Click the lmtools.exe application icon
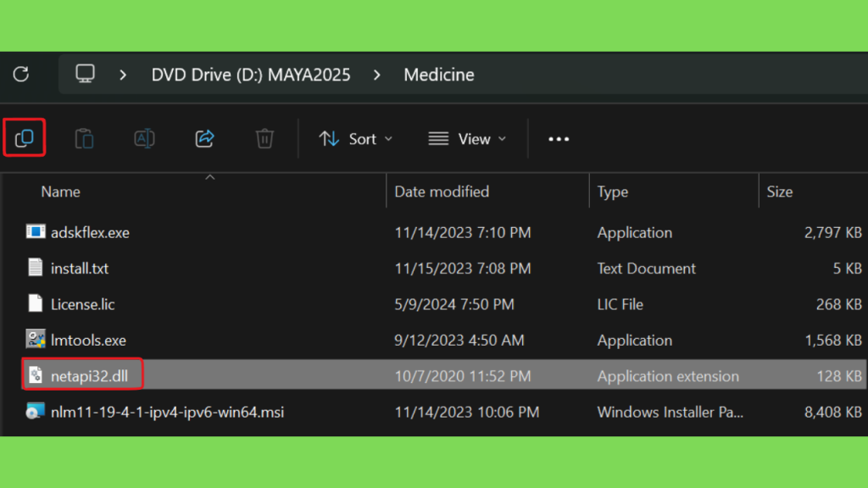The height and width of the screenshot is (488, 868). [36, 340]
